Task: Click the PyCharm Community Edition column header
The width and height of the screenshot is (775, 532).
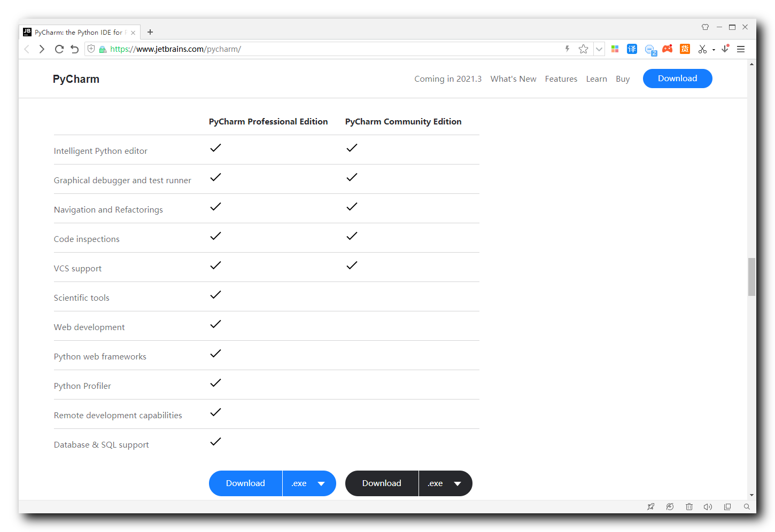Action: click(x=403, y=122)
